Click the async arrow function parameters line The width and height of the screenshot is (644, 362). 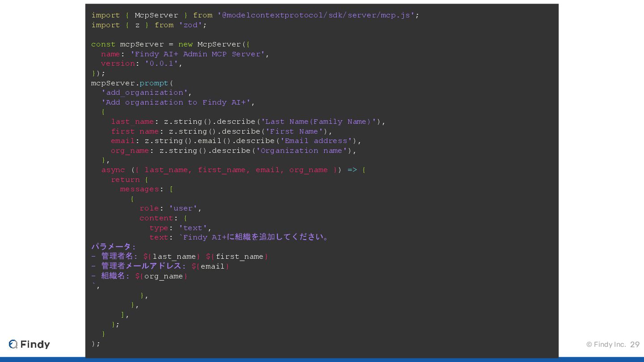233,170
